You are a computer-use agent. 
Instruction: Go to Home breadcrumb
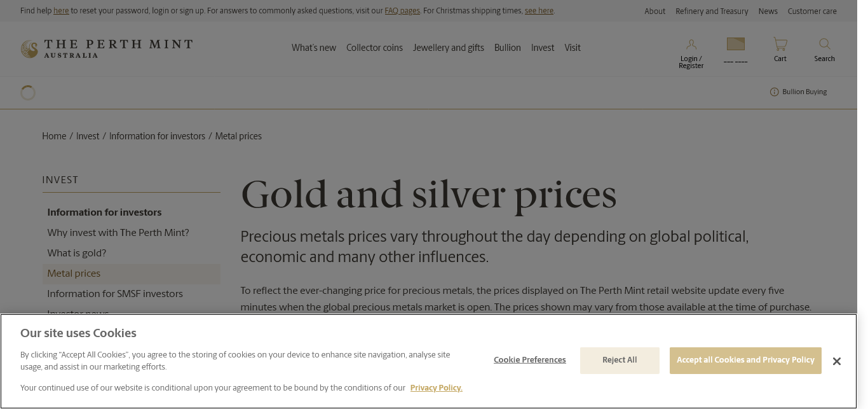tap(54, 136)
